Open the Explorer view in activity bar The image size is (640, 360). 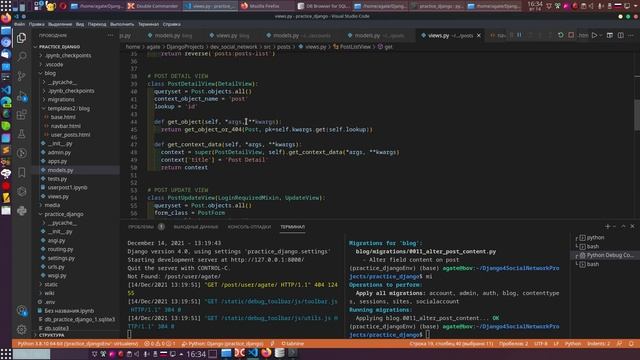coord(22,38)
